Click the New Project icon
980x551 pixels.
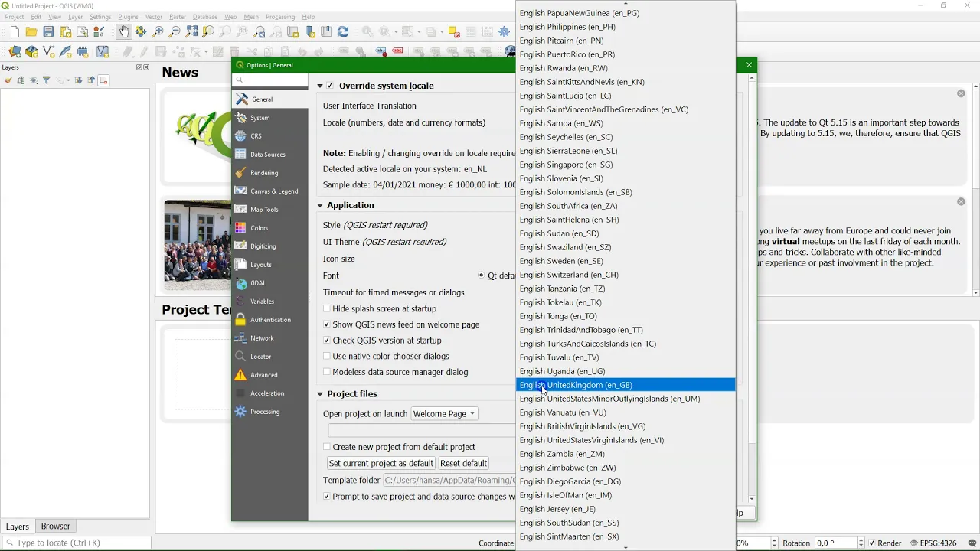[15, 32]
